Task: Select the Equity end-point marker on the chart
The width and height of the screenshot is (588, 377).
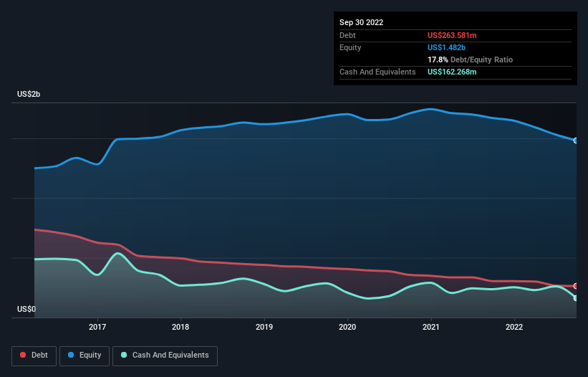Action: pos(576,140)
